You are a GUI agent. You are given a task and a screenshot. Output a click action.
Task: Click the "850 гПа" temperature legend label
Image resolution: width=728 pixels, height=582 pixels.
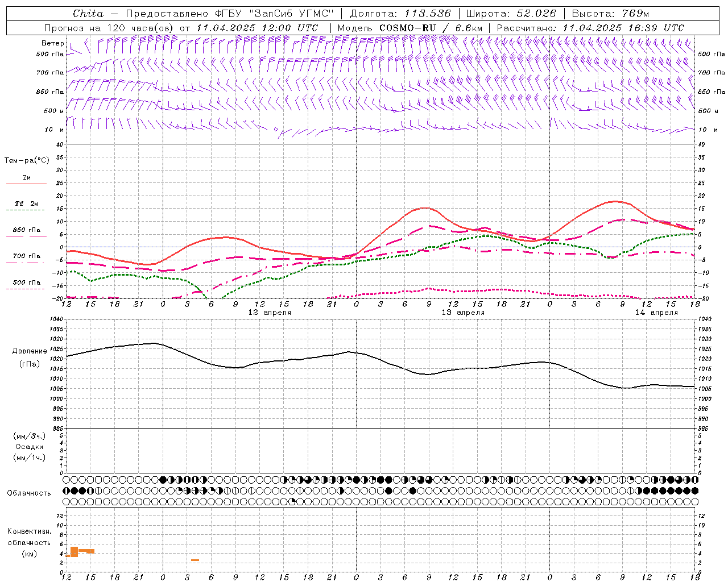click(27, 230)
